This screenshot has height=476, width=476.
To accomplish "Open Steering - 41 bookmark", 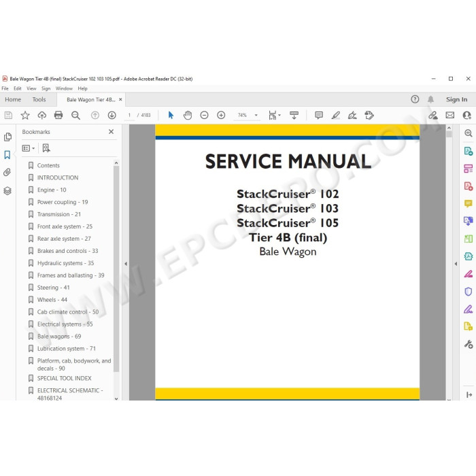I will pyautogui.click(x=54, y=288).
